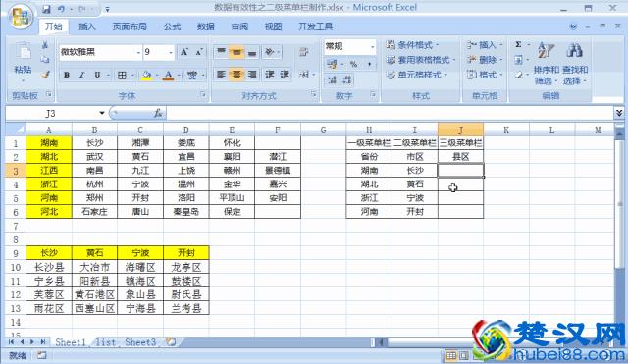Click increase indent icon
Image resolution: width=628 pixels, height=364 pixels.
pos(285,75)
